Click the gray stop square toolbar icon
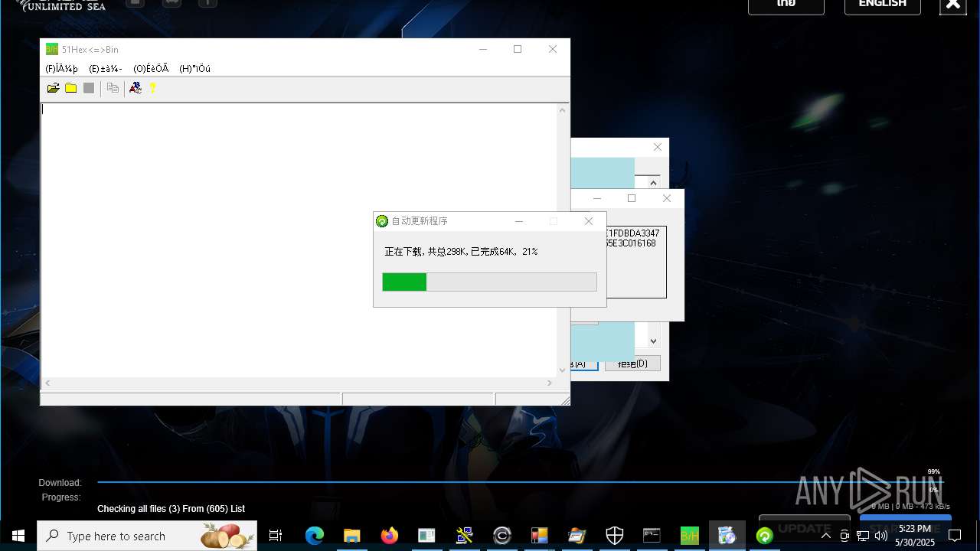 coord(89,88)
